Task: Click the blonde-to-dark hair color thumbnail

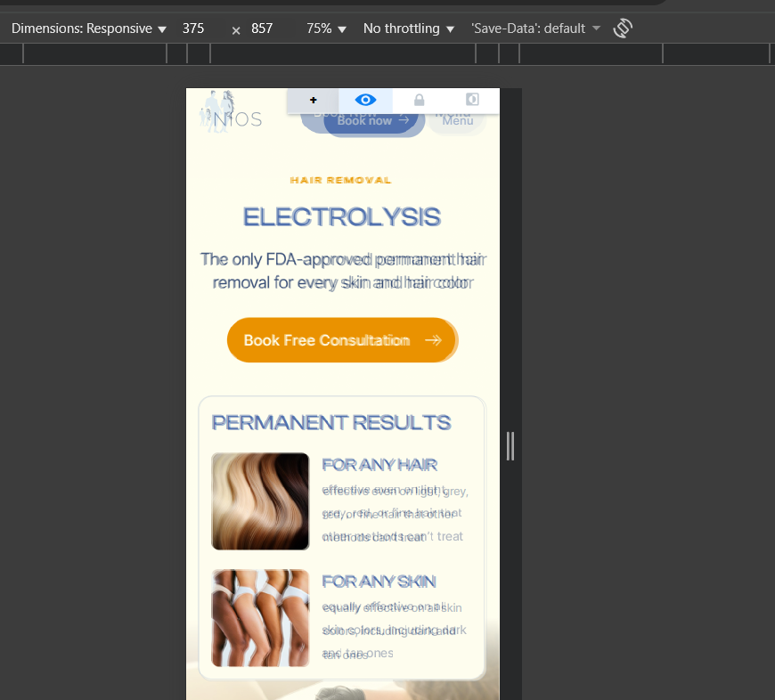Action: tap(260, 501)
